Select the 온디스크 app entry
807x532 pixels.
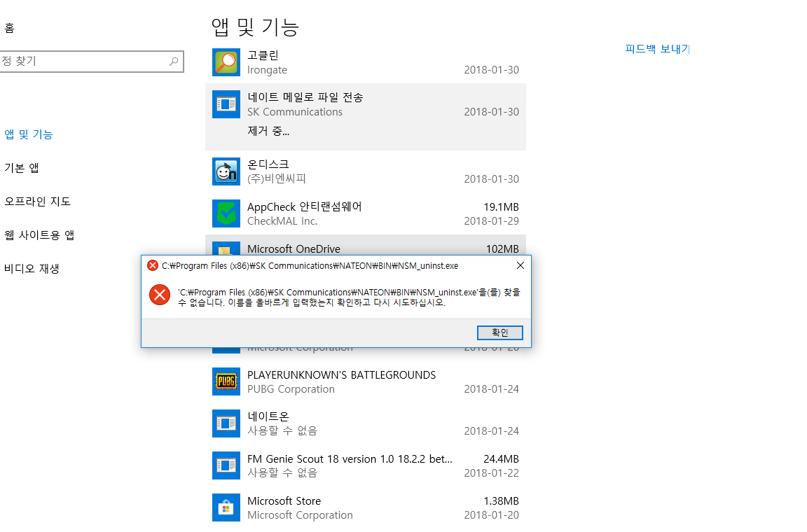366,171
